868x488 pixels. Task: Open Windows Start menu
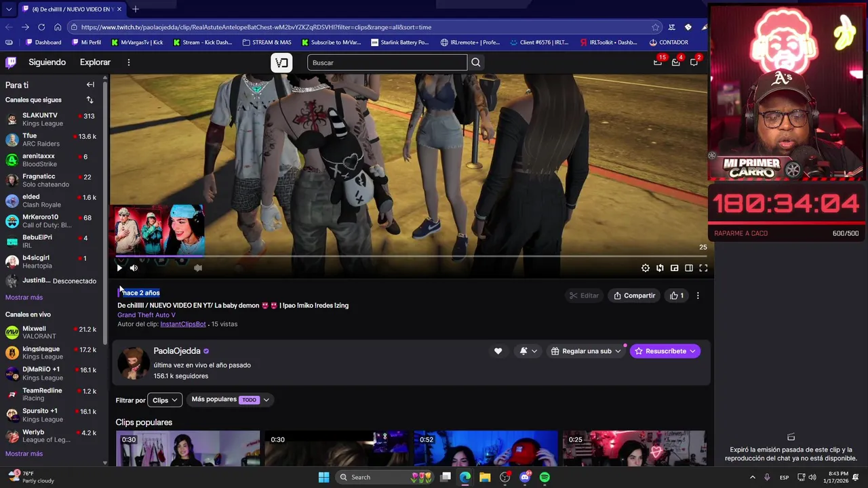pos(324,477)
